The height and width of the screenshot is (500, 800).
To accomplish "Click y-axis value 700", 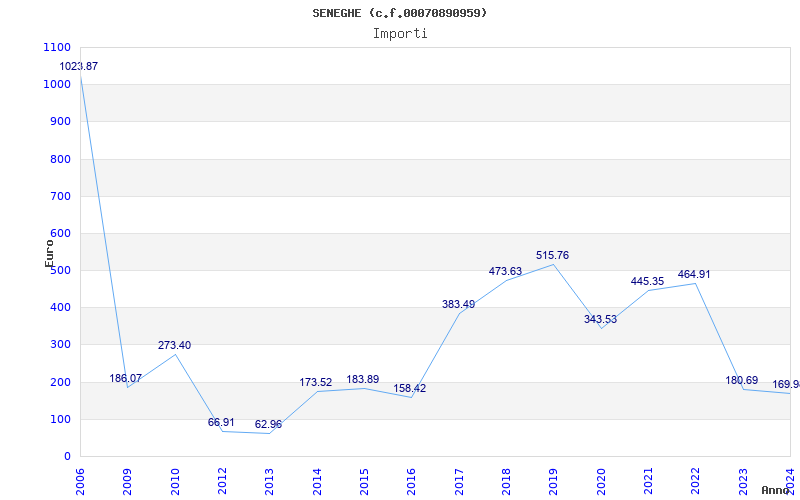I will [x=61, y=196].
